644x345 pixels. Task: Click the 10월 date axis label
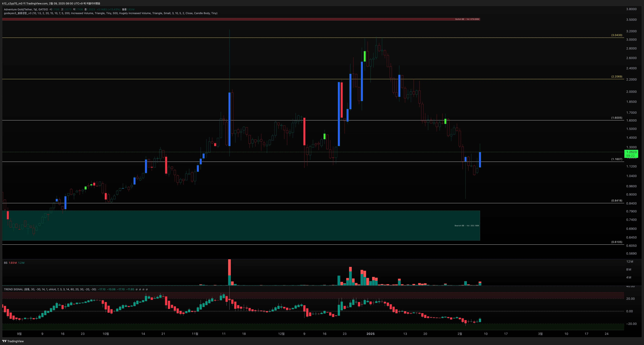click(106, 334)
